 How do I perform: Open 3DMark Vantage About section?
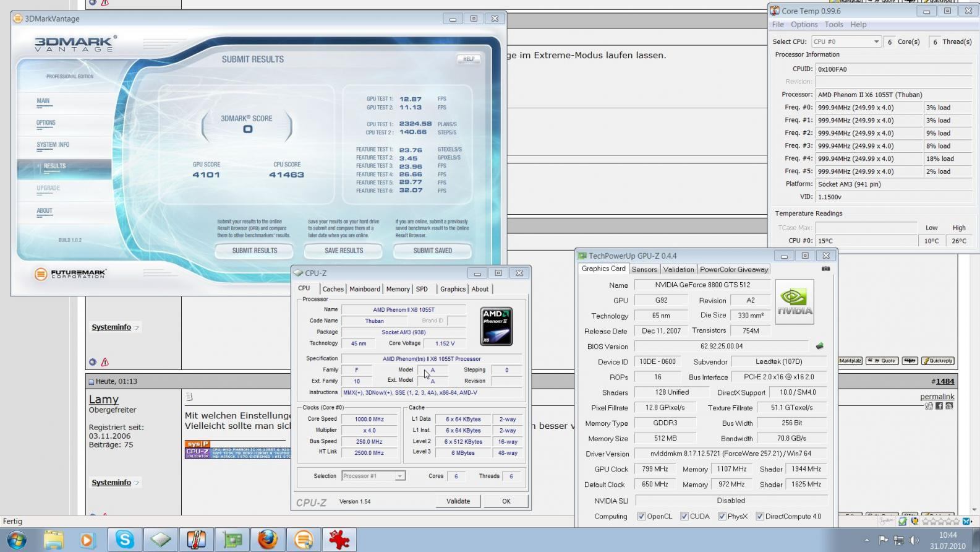click(45, 210)
